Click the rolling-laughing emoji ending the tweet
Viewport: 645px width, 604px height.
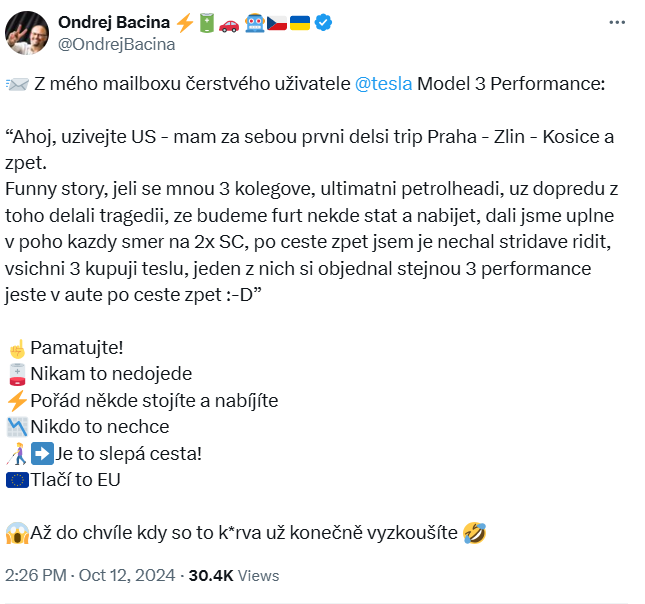click(475, 533)
